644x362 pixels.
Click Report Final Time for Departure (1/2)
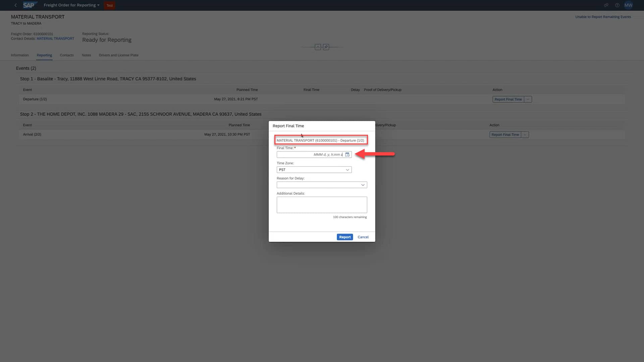coord(508,99)
